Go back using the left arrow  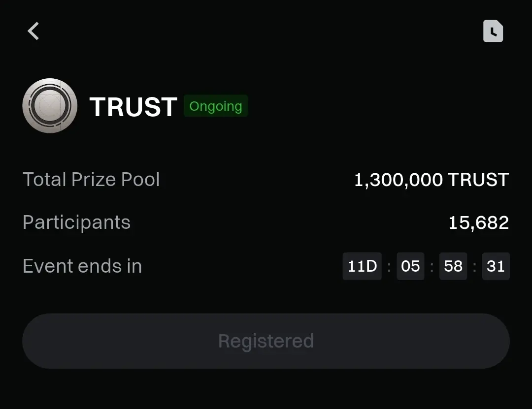33,31
